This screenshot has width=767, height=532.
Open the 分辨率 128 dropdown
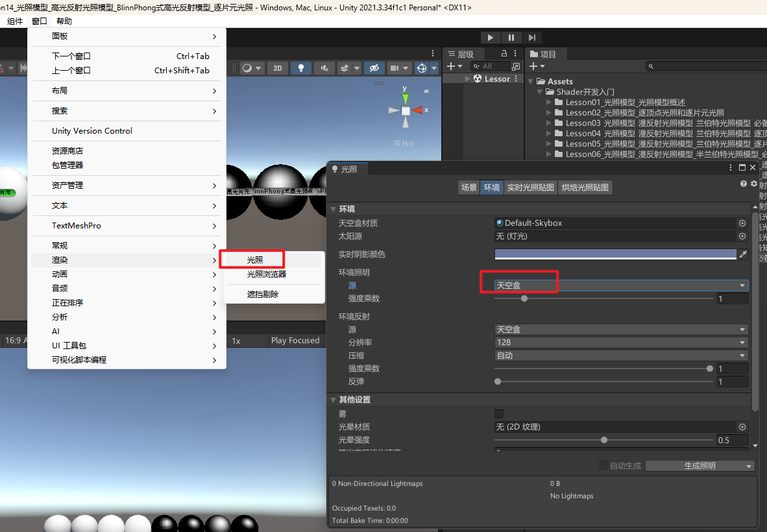(x=621, y=343)
